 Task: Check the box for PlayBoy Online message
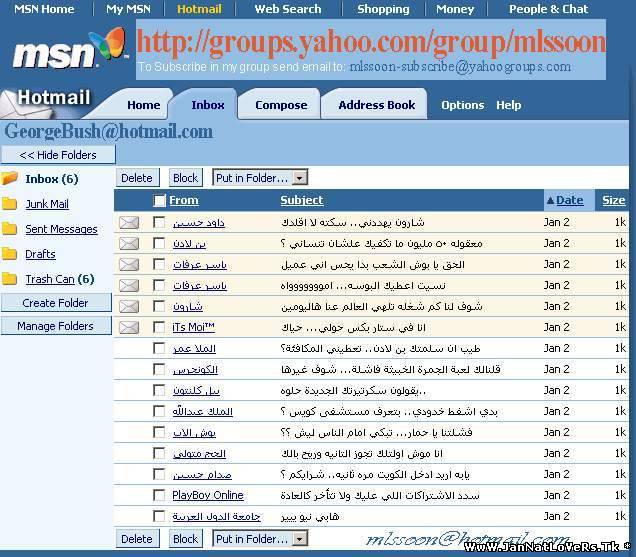(159, 495)
